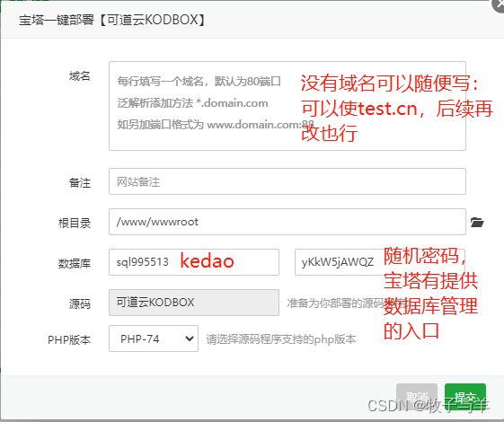504x422 pixels.
Task: Open folder browser for root directory
Action: point(477,223)
